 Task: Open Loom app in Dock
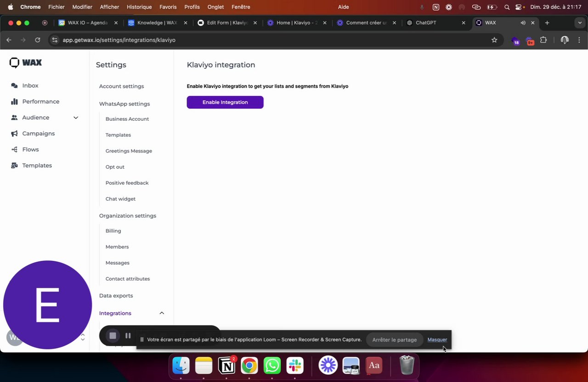pyautogui.click(x=328, y=365)
